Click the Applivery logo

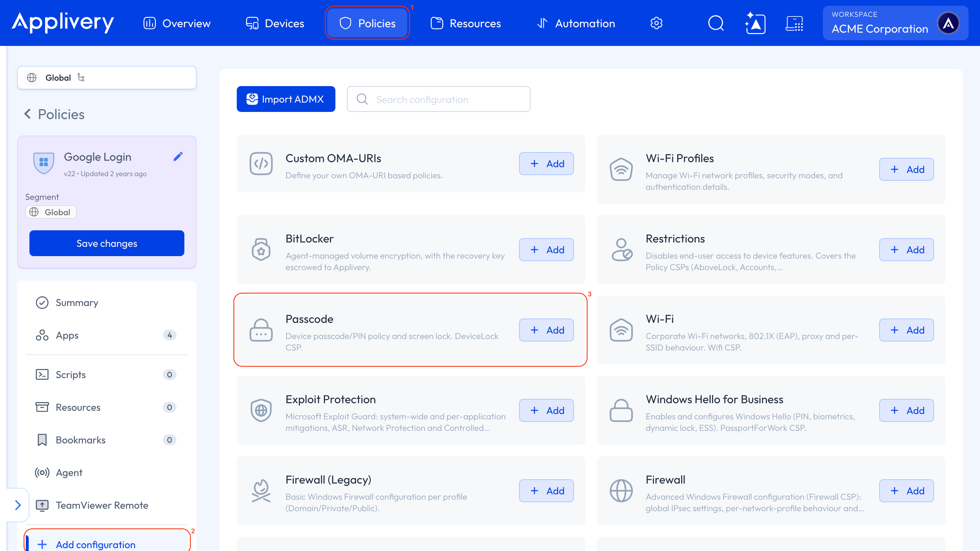click(63, 23)
